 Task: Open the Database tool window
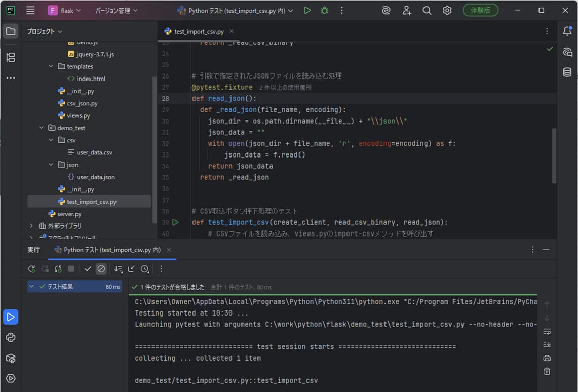coord(567,72)
